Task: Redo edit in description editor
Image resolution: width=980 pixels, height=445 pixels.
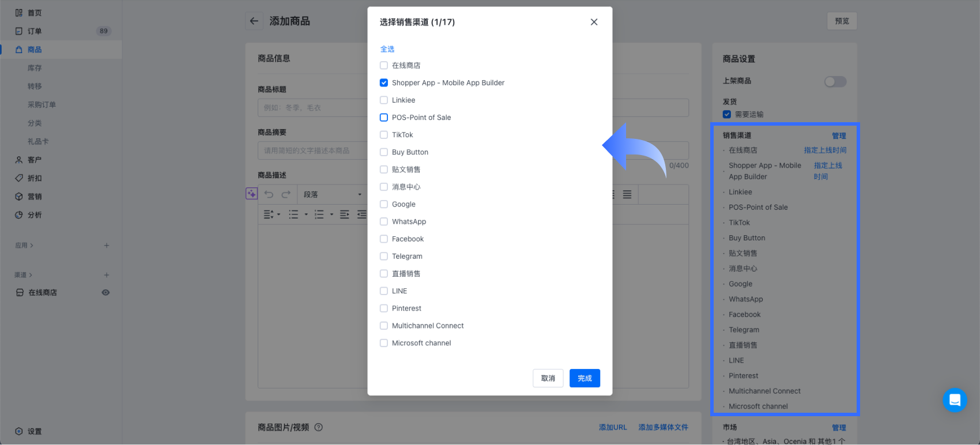Action: point(286,194)
